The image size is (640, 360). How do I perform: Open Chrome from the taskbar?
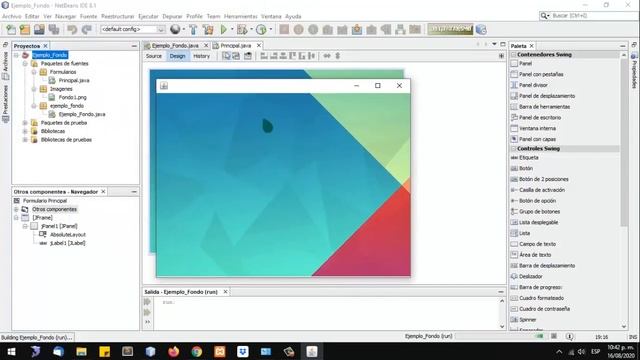(197, 351)
